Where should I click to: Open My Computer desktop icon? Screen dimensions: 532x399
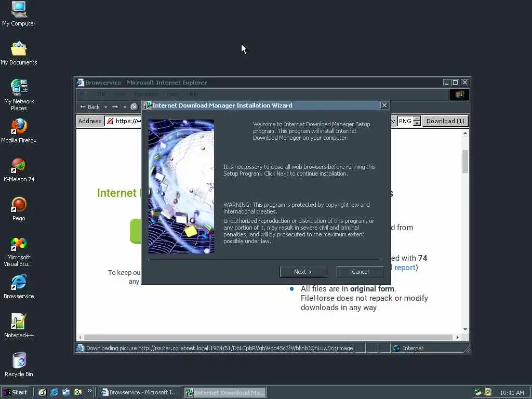click(19, 14)
